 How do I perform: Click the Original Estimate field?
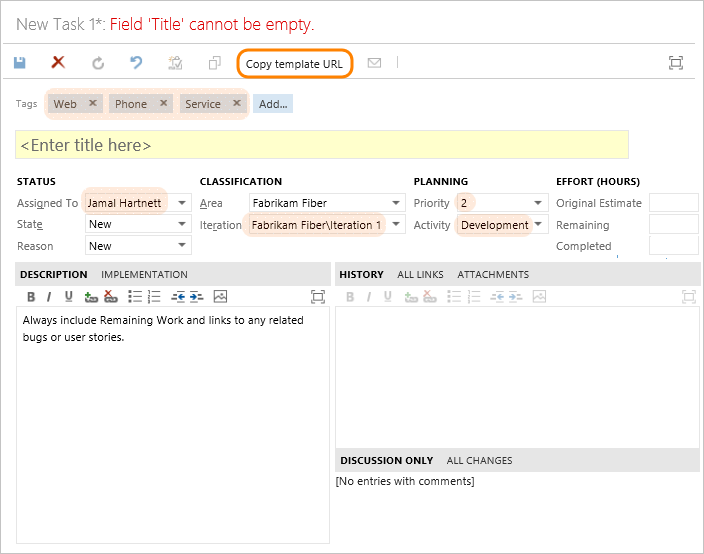[674, 203]
